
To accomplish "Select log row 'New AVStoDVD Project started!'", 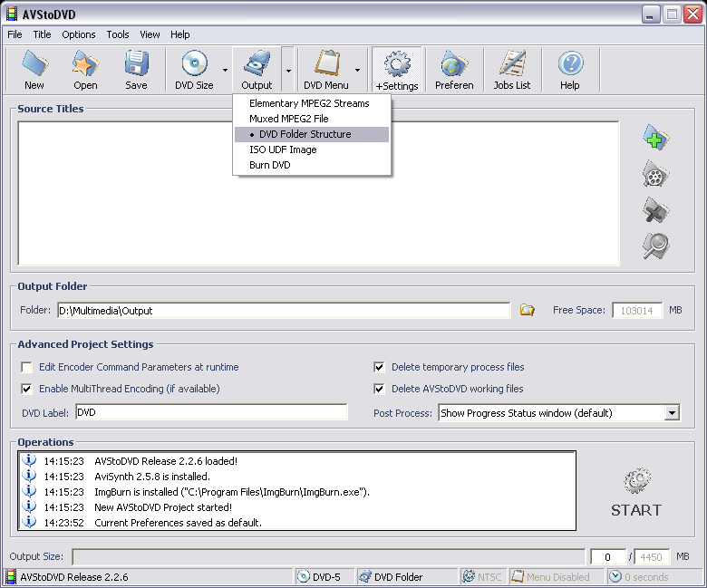I will (296, 507).
